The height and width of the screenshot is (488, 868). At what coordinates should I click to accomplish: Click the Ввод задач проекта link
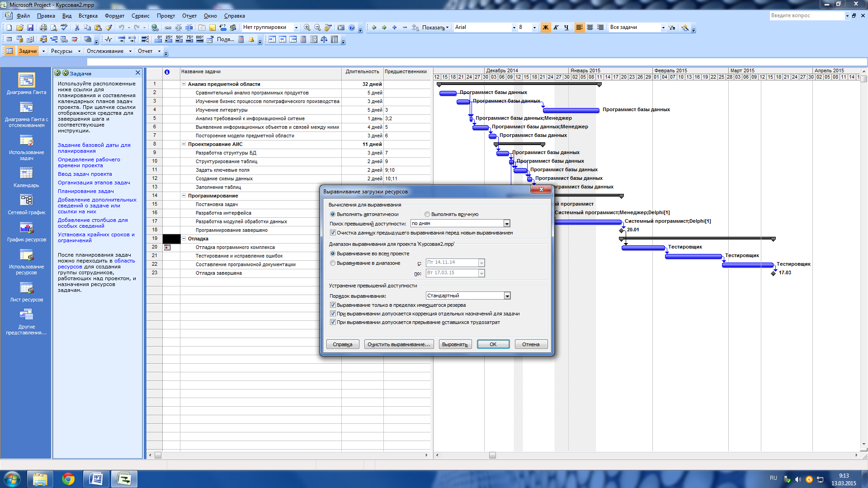[85, 174]
